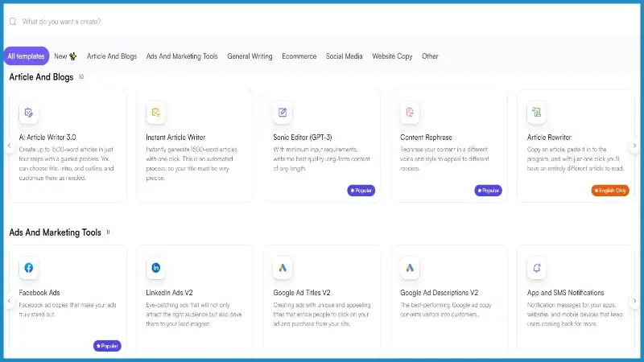Show previous Ads And Marketing Tools with left arrow

coord(9,301)
